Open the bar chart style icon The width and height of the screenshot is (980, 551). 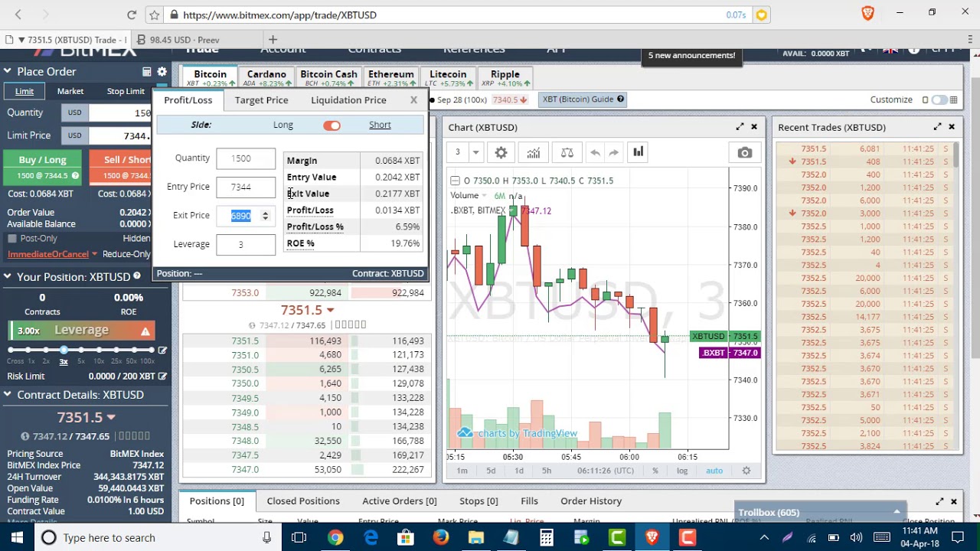(x=638, y=152)
